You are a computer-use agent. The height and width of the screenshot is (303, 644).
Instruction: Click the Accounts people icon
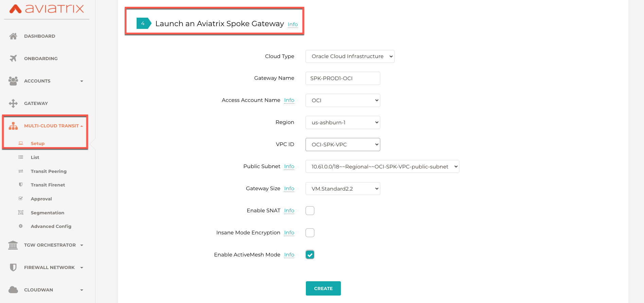[x=13, y=81]
